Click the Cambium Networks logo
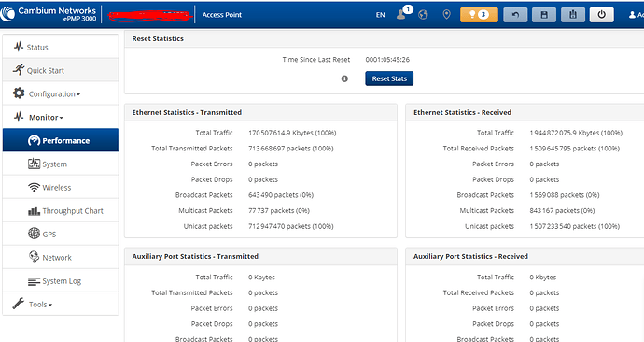 (x=49, y=14)
